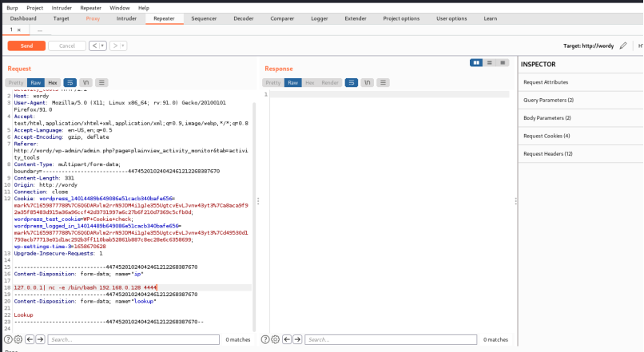This screenshot has width=644, height=352.
Task: Open the Project menu
Action: pos(35,8)
